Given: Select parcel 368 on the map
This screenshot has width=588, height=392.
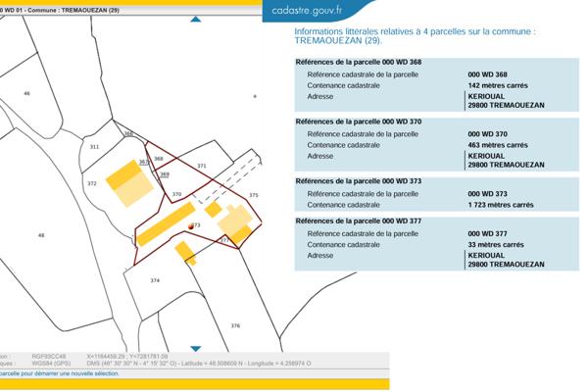Looking at the screenshot, I should [159, 159].
